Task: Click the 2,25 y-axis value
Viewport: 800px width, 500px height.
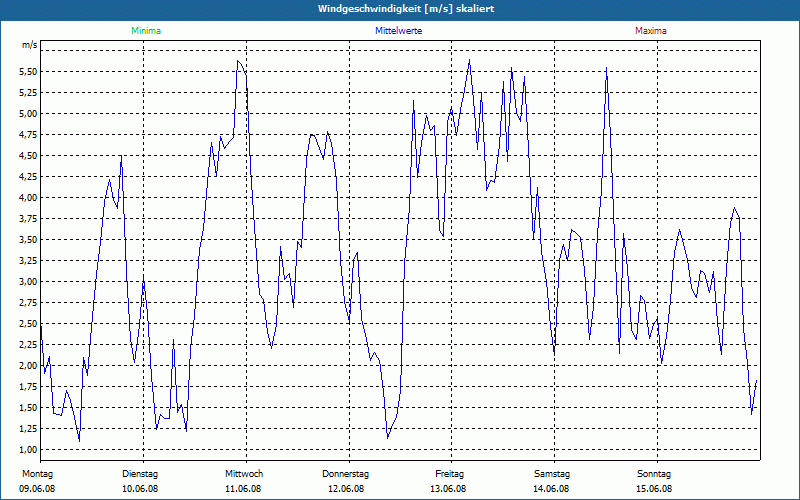Action: (x=29, y=344)
